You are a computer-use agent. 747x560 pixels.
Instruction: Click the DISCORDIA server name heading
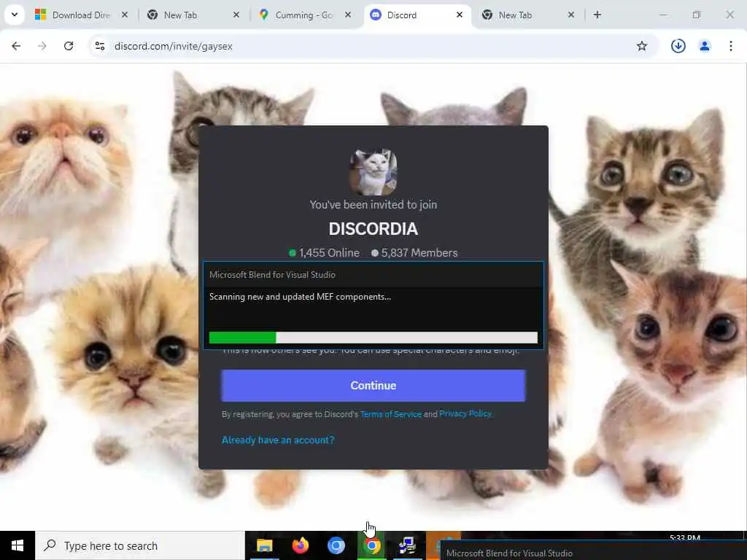373,229
